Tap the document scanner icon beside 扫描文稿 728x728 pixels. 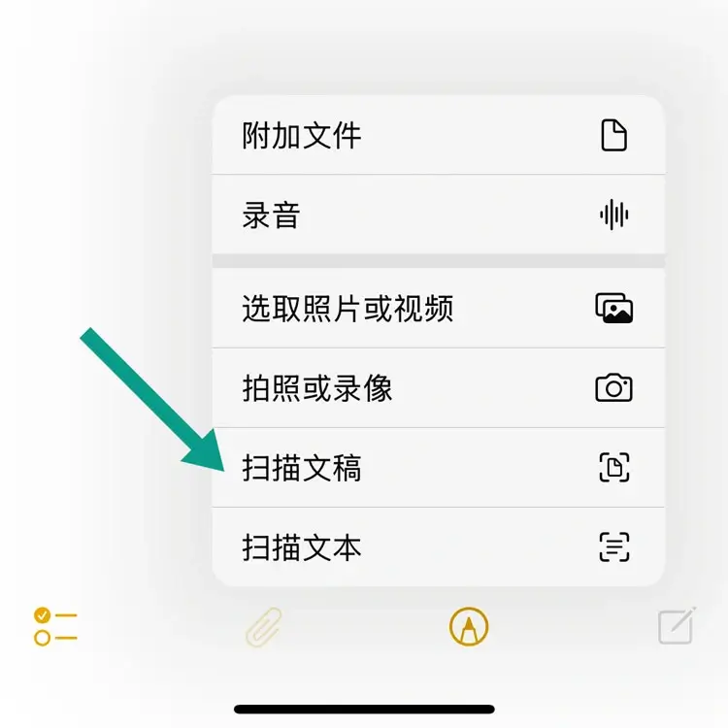coord(614,467)
